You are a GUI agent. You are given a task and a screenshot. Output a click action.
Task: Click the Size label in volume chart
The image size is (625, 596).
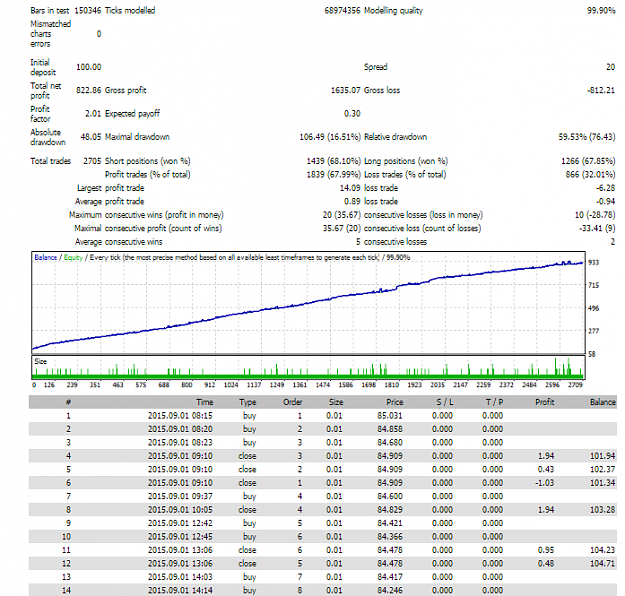click(x=41, y=362)
